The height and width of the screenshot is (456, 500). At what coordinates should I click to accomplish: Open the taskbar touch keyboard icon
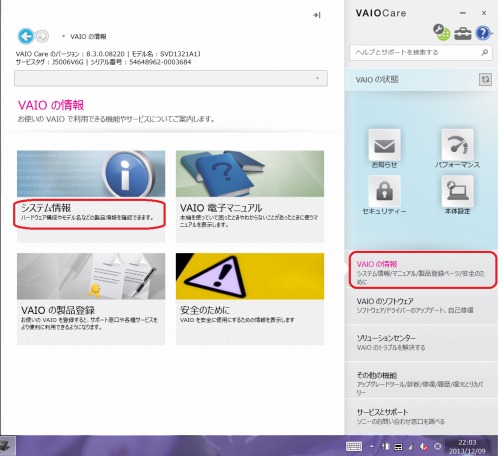coord(354,446)
